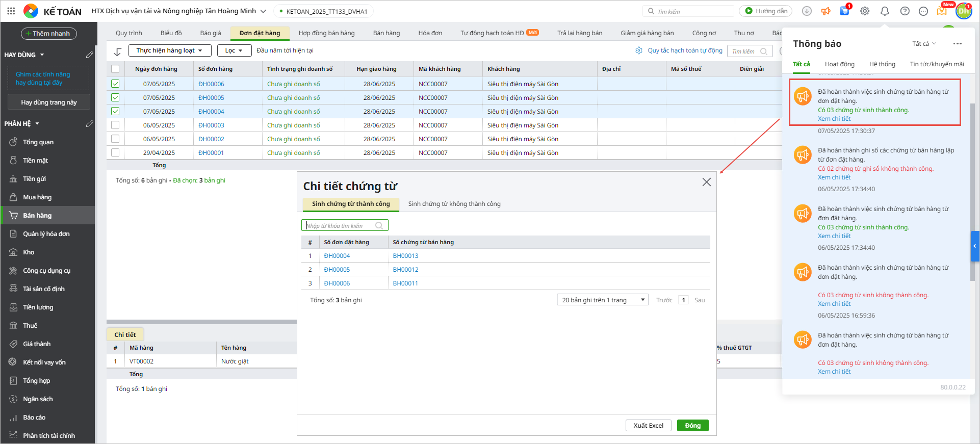Click the Quy tắc hạch toán tự động gear icon

tap(639, 50)
